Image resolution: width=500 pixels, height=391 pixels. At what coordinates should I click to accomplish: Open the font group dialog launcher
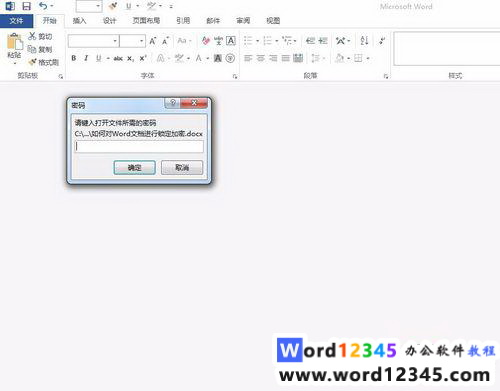235,77
